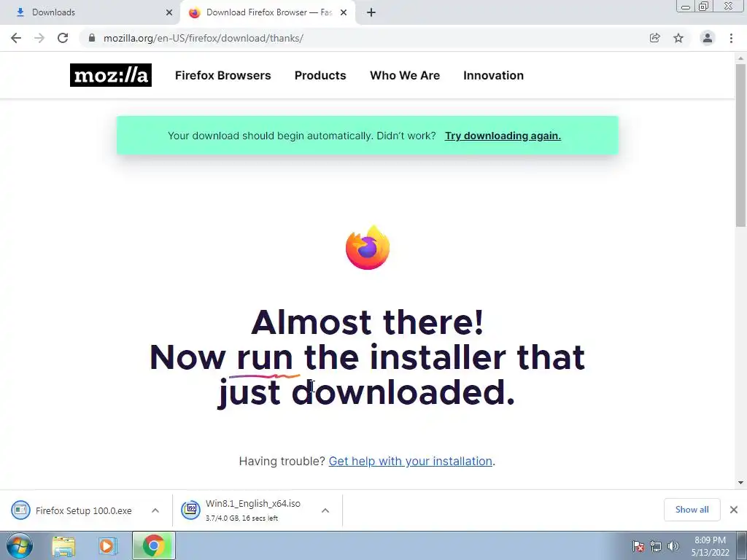Bookmark this page with the star icon
This screenshot has width=747, height=560.
[678, 38]
